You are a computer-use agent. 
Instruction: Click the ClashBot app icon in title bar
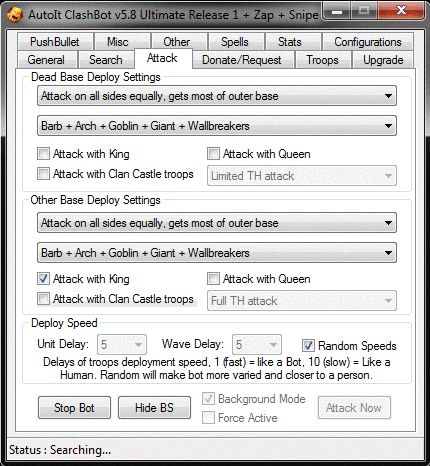tap(15, 15)
